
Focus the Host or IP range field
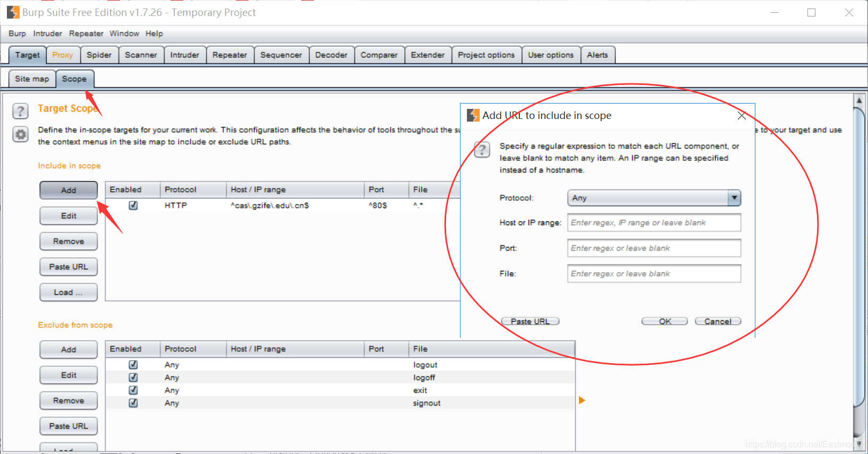654,222
